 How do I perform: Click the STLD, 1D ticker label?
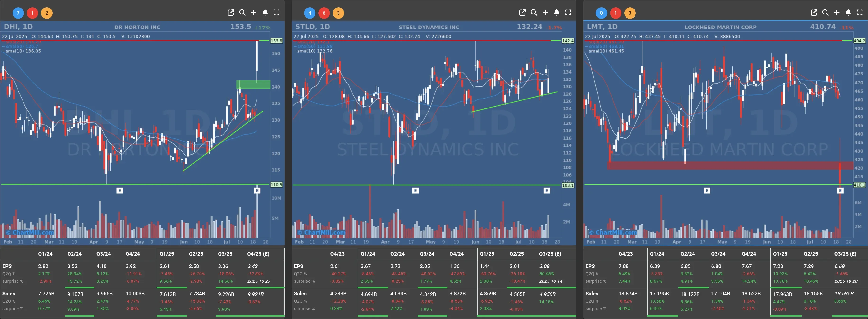click(313, 27)
